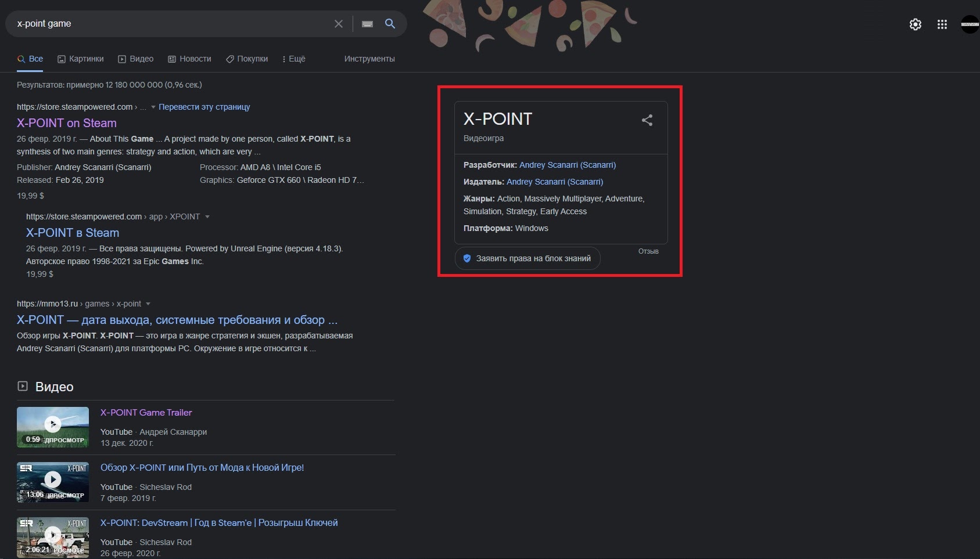Play the 2:06:21 DevStream video thumbnail
980x559 pixels.
(x=53, y=537)
